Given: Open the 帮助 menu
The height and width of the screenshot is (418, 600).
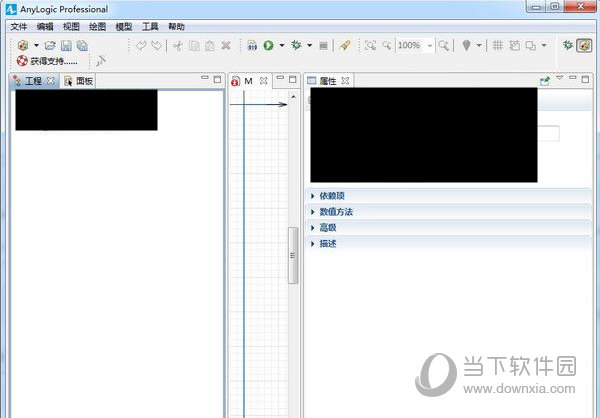Looking at the screenshot, I should coord(176,26).
